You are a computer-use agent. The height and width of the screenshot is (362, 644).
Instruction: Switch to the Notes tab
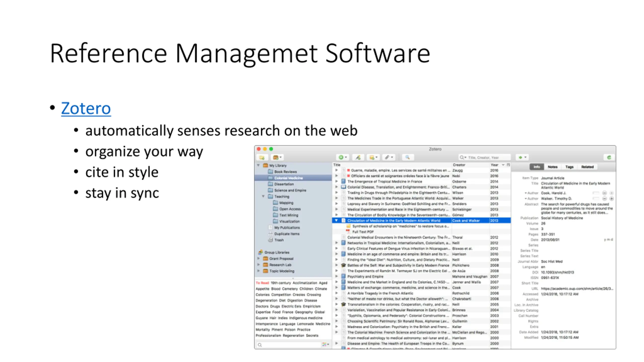[552, 167]
